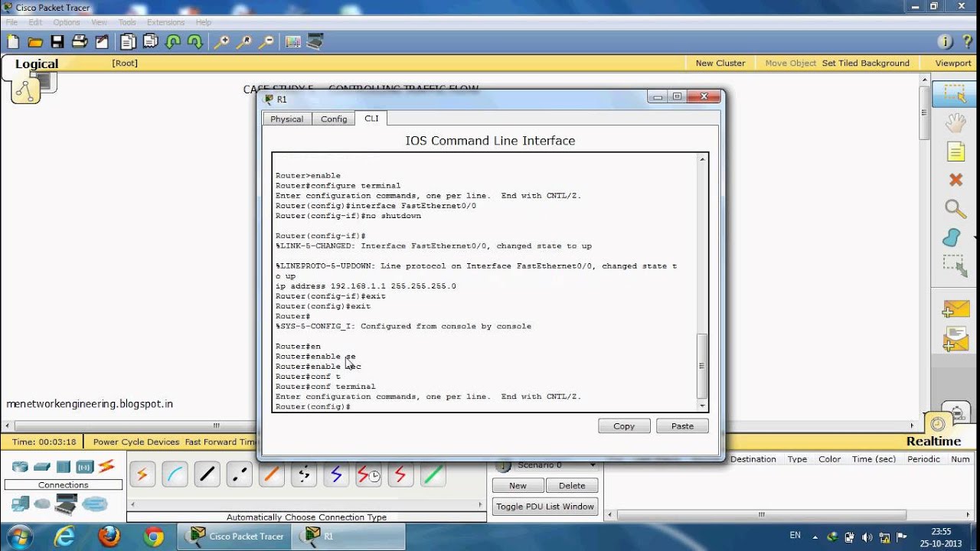Select the Routers device category
Screen dimensions: 980x551
[x=20, y=467]
